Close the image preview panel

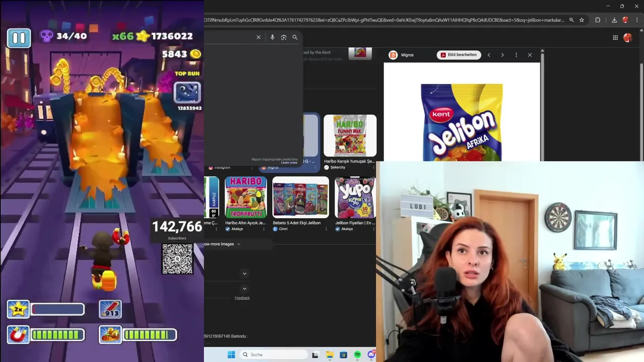(x=530, y=55)
